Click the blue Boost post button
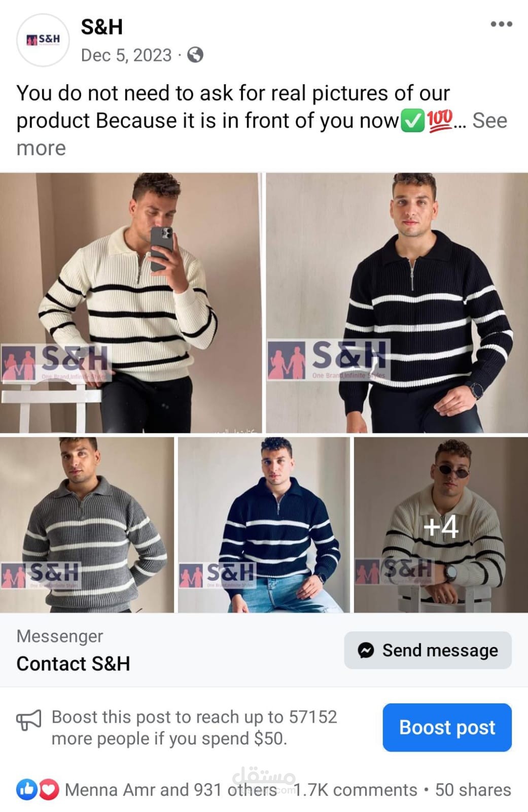This screenshot has height=812, width=528. point(447,727)
